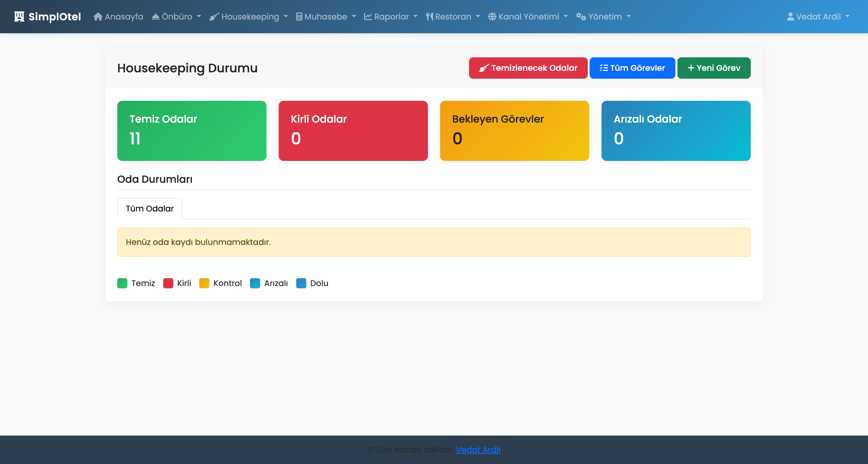Click the green Temiz legend color swatch
The width and height of the screenshot is (868, 464).
(122, 283)
